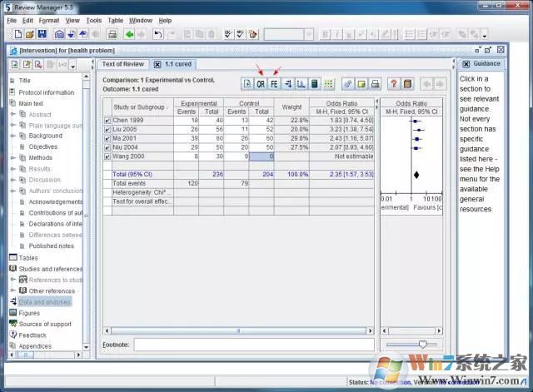This screenshot has height=392, width=533.
Task: Open the funnel plot icon
Action: point(301,84)
